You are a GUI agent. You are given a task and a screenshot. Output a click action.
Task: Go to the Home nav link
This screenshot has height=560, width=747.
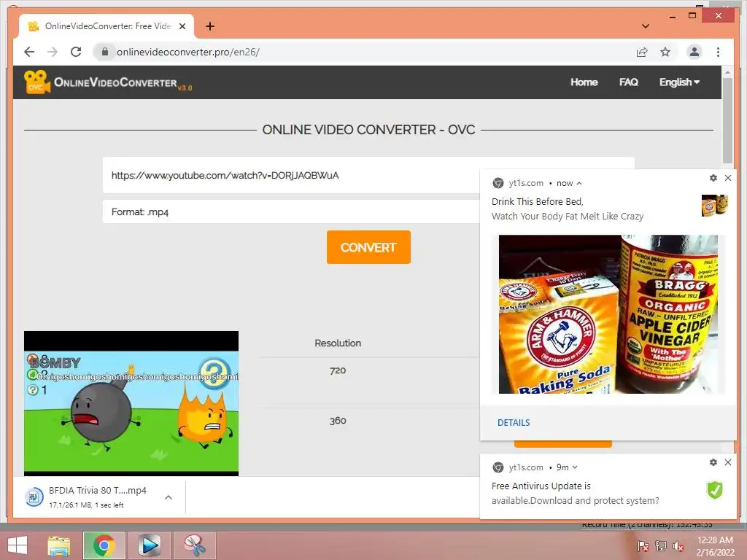pyautogui.click(x=584, y=82)
